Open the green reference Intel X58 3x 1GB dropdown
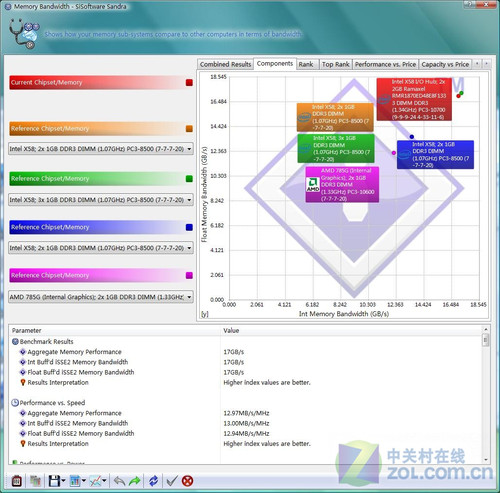Image resolution: width=500 pixels, height=493 pixels. coord(101,200)
